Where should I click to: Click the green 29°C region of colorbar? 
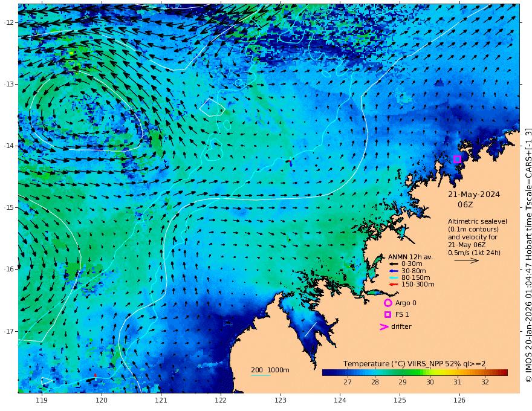(x=403, y=373)
